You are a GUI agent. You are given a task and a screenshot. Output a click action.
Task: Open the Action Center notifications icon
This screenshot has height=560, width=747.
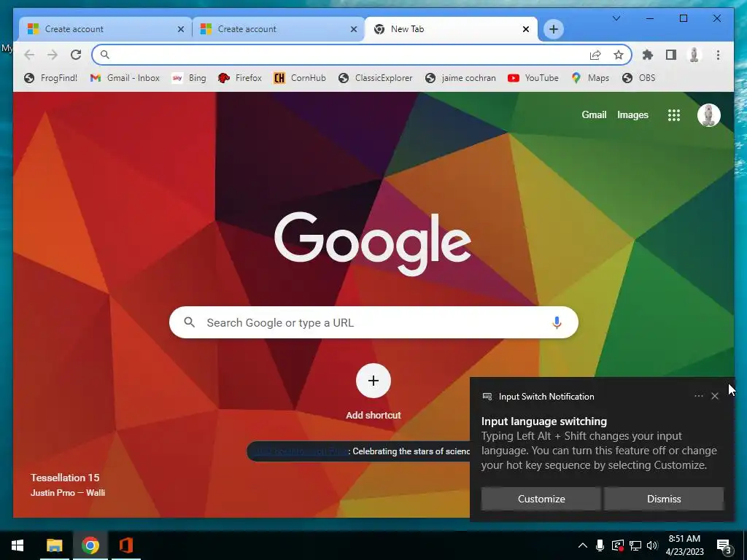coord(724,545)
